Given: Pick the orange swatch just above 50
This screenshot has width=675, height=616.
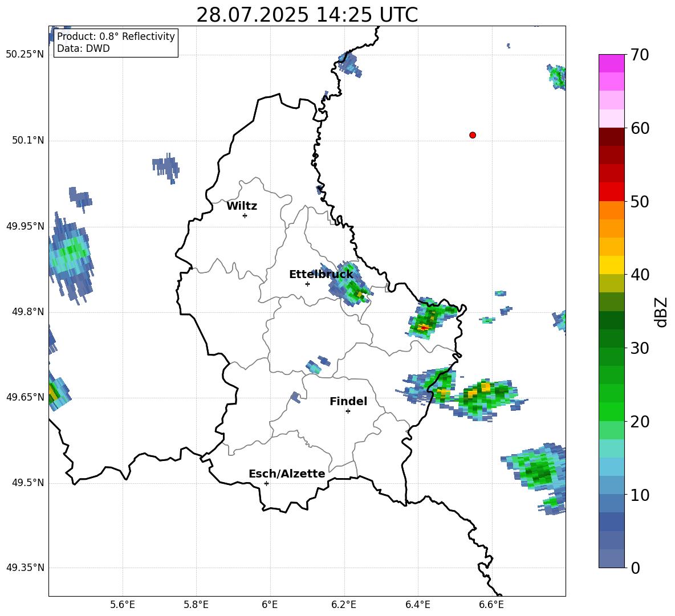Looking at the screenshot, I should [x=611, y=210].
